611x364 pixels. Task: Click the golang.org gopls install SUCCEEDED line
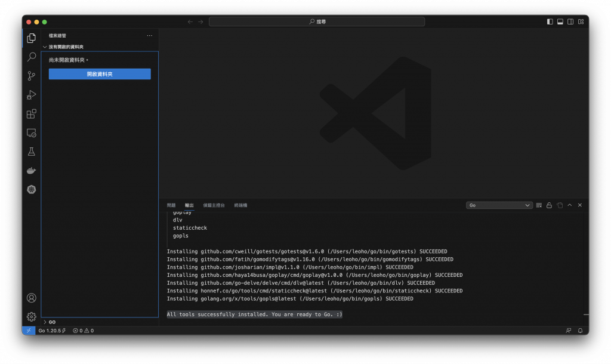tap(290, 298)
